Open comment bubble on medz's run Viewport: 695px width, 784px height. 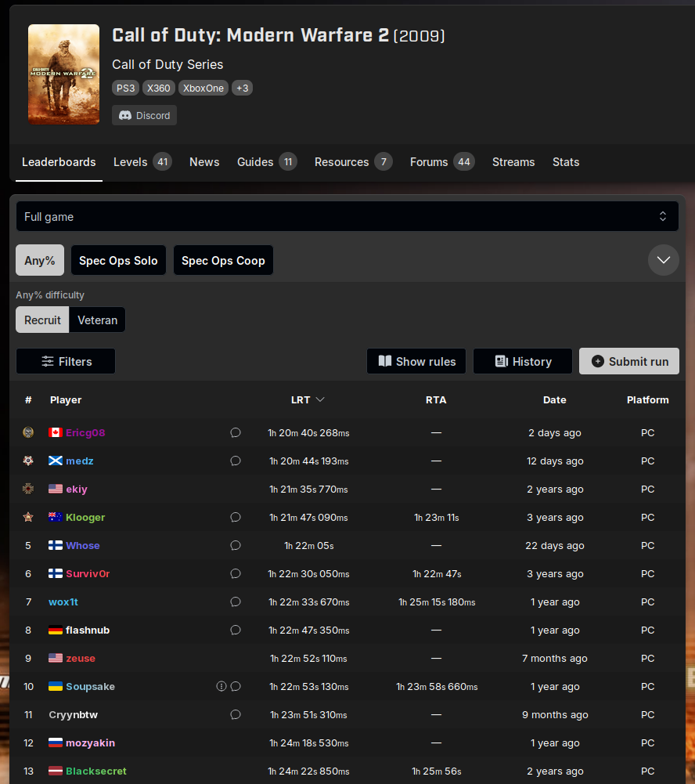coord(236,461)
